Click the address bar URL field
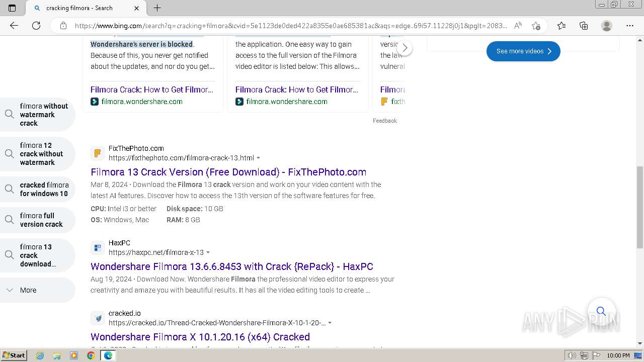The image size is (644, 362). [291, 26]
